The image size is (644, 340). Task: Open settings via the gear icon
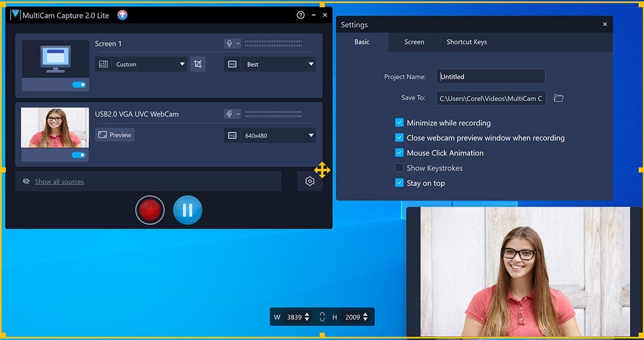click(x=309, y=181)
